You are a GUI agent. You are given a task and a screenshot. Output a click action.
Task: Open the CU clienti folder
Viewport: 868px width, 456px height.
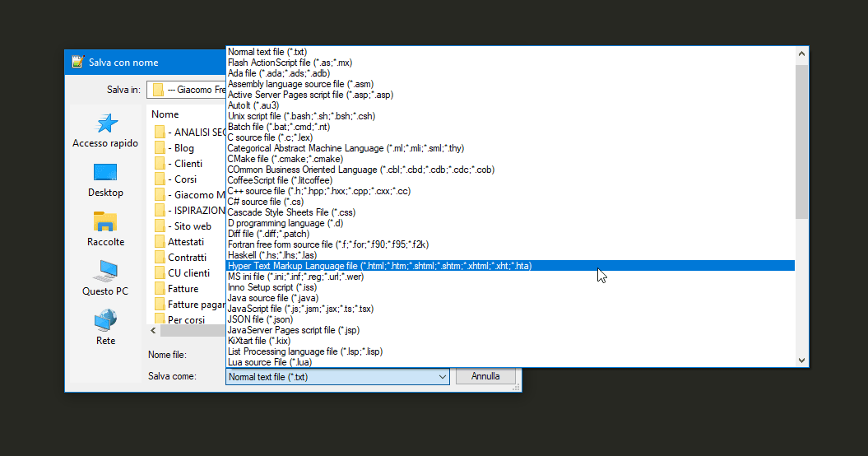pos(182,272)
